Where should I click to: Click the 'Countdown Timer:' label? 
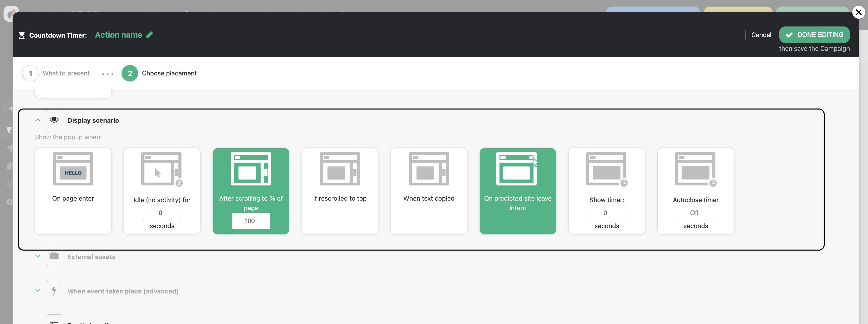(x=58, y=35)
